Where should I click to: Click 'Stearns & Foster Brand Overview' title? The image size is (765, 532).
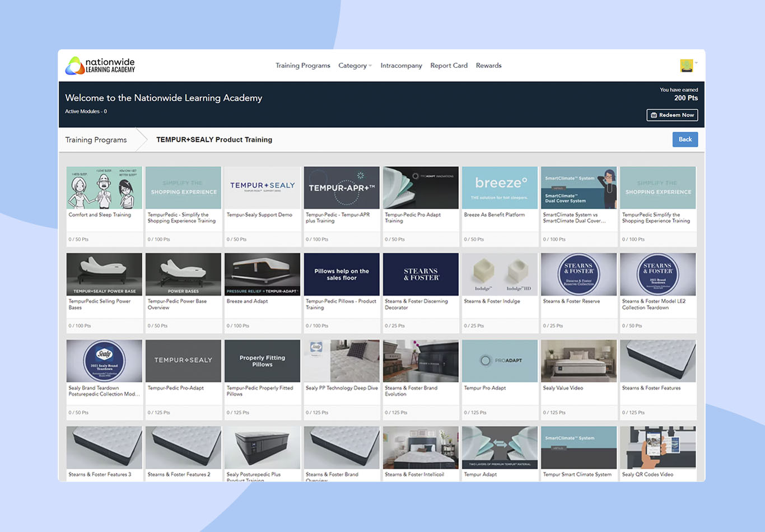tap(332, 477)
